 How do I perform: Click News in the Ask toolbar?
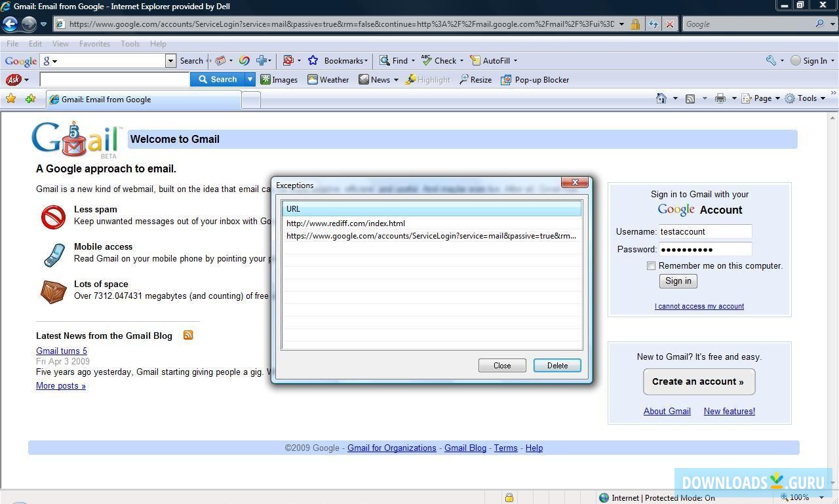click(374, 79)
